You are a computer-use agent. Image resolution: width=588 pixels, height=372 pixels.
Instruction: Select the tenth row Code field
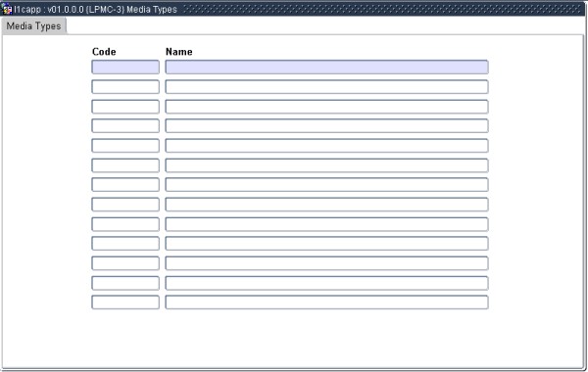point(125,244)
